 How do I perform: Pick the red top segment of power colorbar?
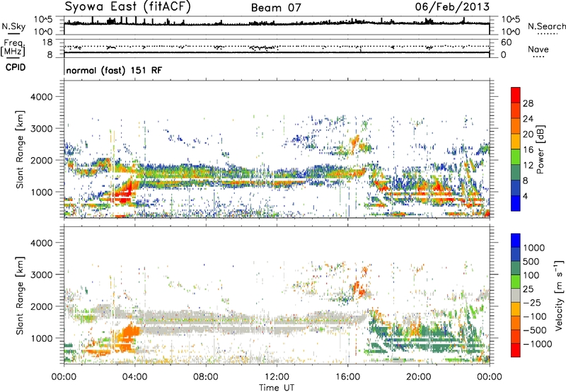coord(516,95)
